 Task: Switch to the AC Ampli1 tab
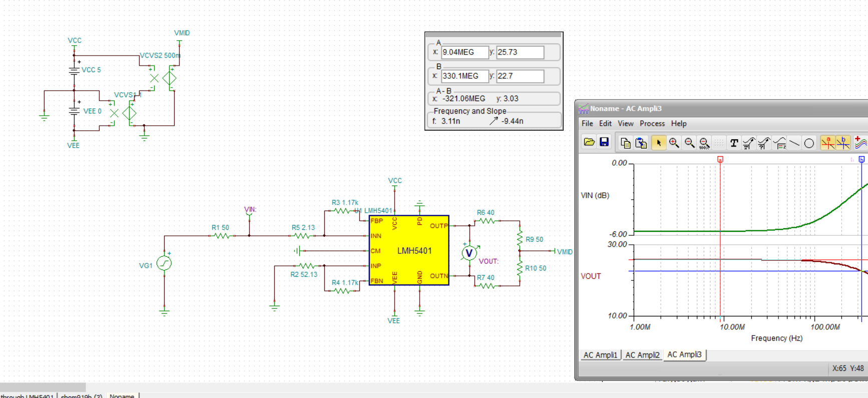[x=600, y=355]
